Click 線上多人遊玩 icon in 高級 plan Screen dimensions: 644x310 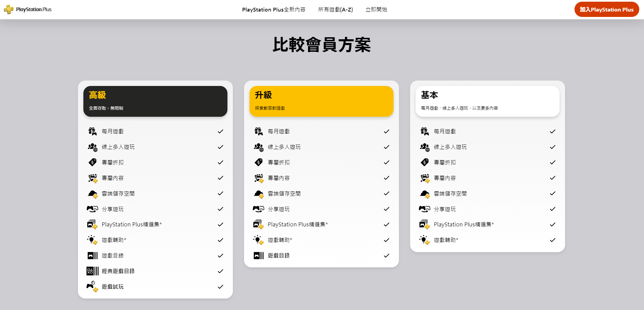[x=93, y=147]
